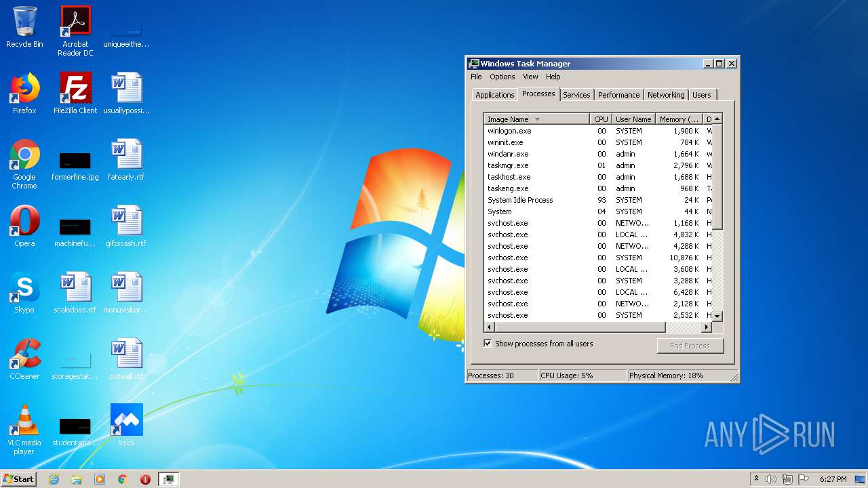
Task: Launch FileZilla Client shortcut
Action: click(75, 94)
